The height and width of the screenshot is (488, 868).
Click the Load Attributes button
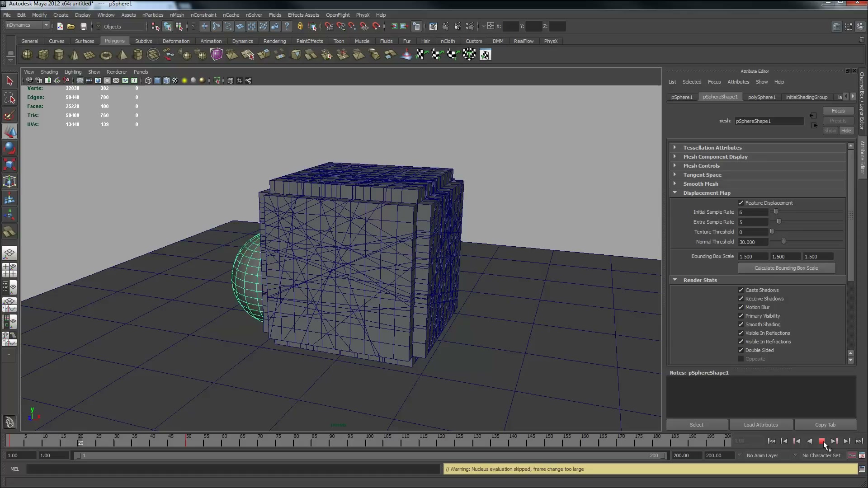(761, 425)
